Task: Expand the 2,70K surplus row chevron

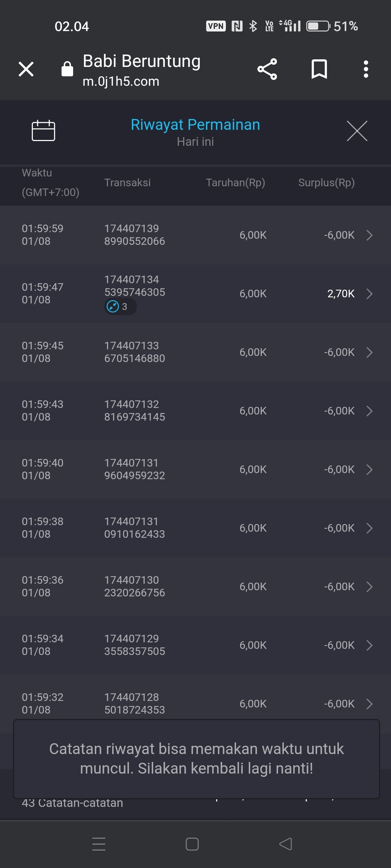Action: click(x=369, y=294)
